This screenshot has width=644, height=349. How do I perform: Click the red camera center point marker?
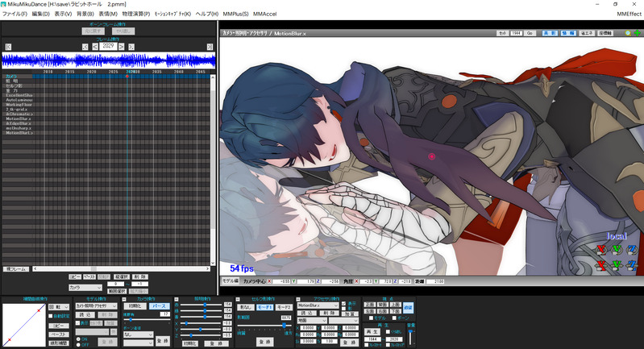click(432, 156)
